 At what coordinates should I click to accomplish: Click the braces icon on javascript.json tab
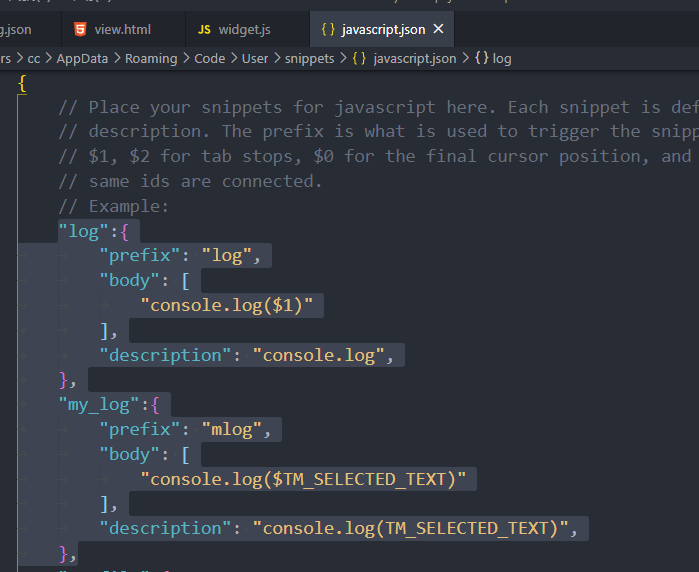tap(328, 29)
